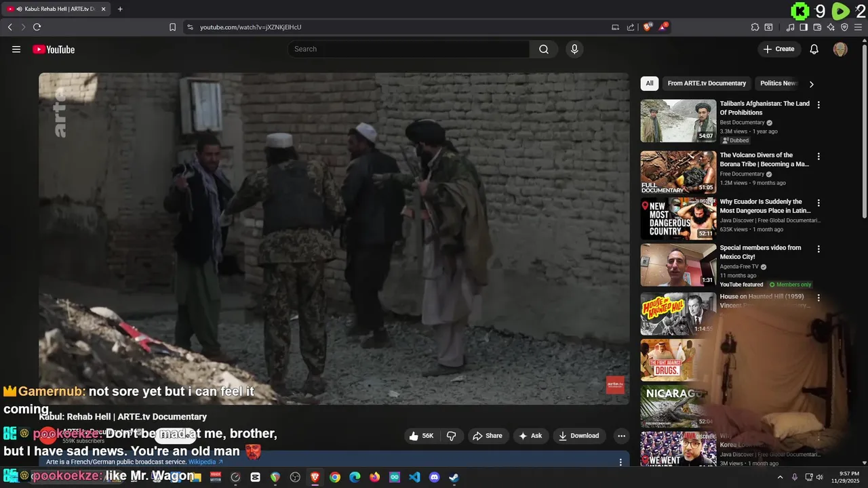This screenshot has height=488, width=868.
Task: Open OBS Studio from the taskbar
Action: pos(295,477)
